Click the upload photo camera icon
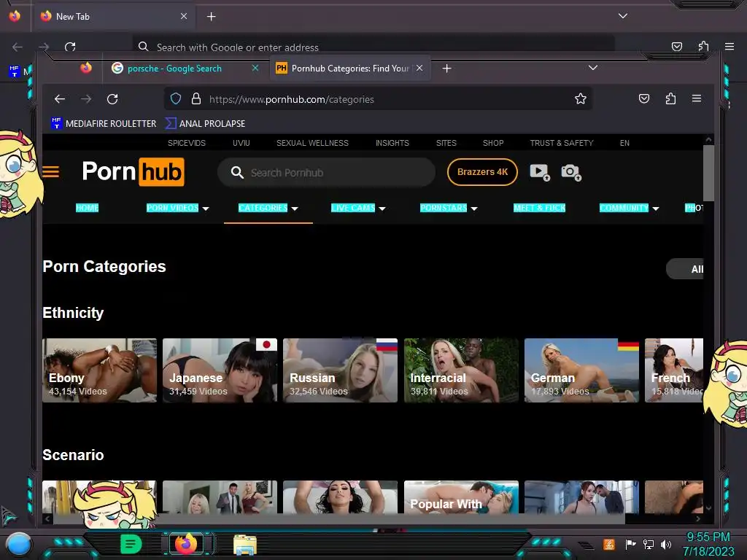This screenshot has height=560, width=747. point(571,172)
